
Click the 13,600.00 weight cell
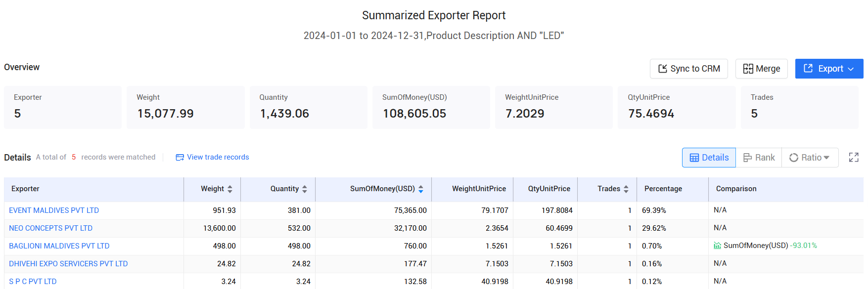point(212,228)
